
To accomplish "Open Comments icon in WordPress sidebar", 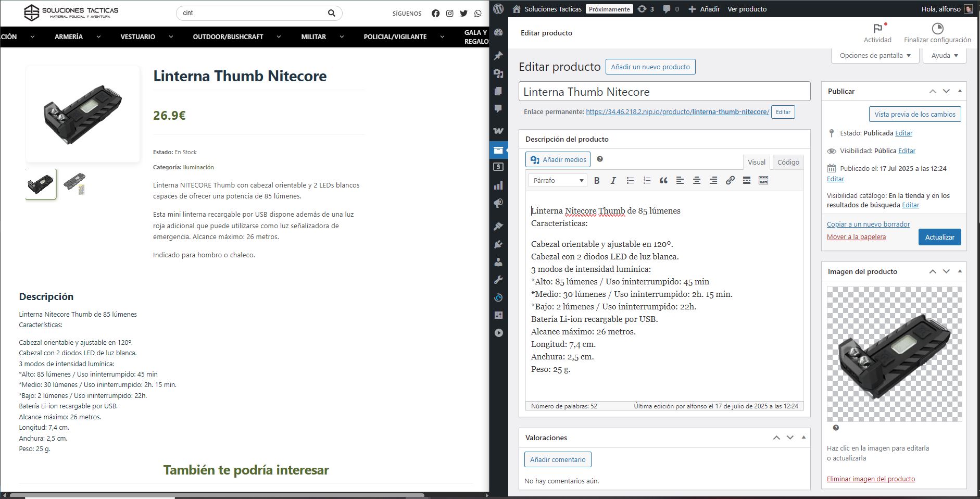I will [x=498, y=109].
